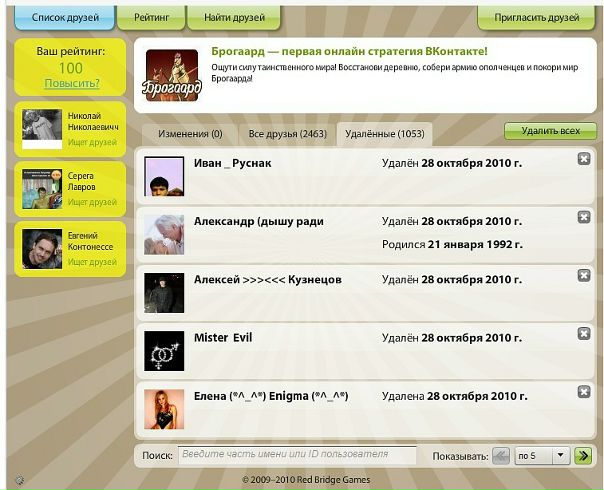Dismiss Александр entry using its X icon
The image size is (604, 490).
coord(584,216)
